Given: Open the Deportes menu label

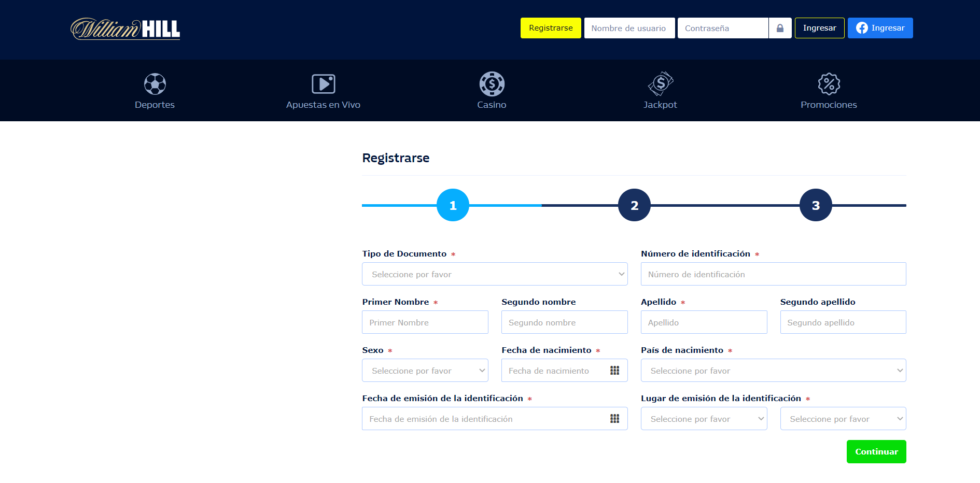Looking at the screenshot, I should [x=155, y=105].
